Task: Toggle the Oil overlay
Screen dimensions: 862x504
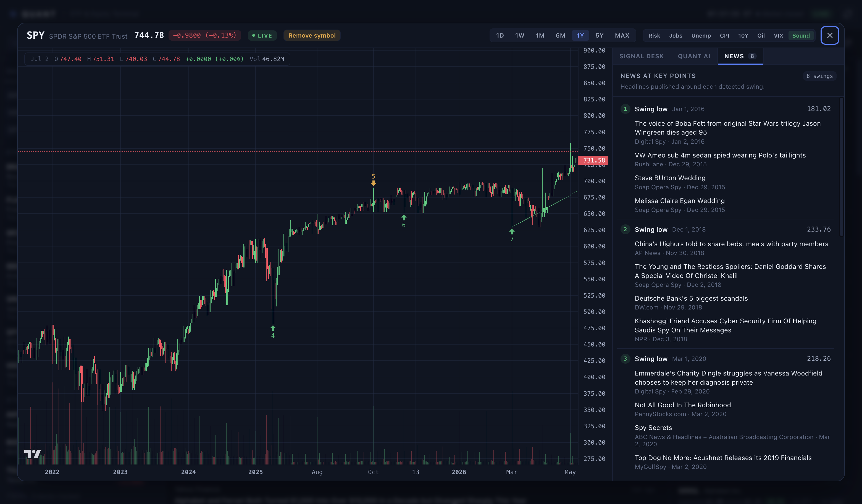Action: (x=761, y=36)
